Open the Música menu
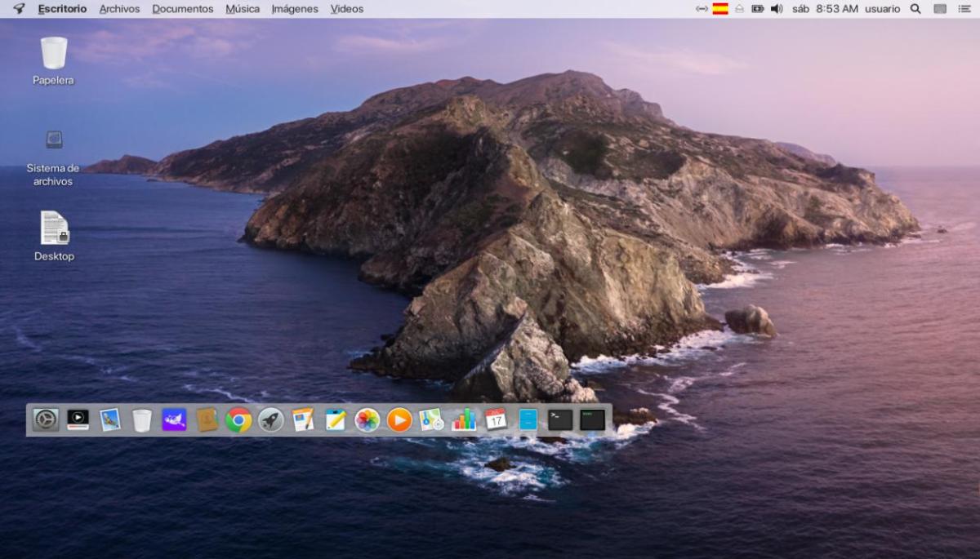Screen dimensions: 980x559 point(243,9)
